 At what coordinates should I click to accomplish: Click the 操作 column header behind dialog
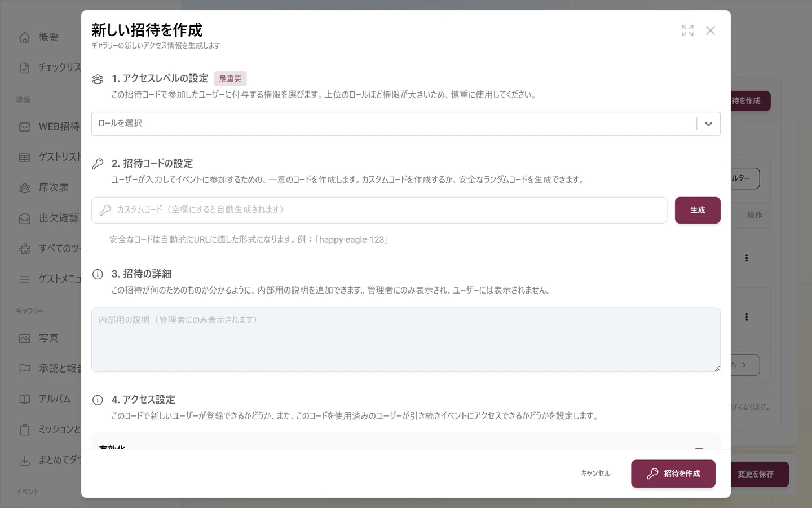(x=754, y=215)
